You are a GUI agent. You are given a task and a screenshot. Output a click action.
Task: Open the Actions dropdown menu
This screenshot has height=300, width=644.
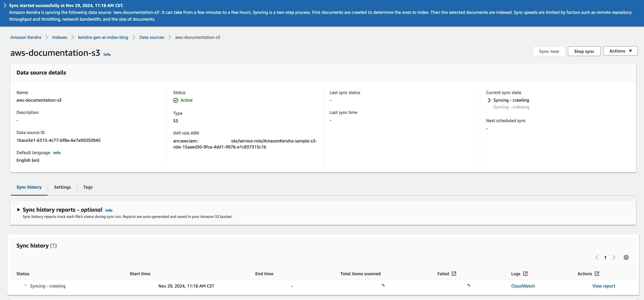pos(620,51)
